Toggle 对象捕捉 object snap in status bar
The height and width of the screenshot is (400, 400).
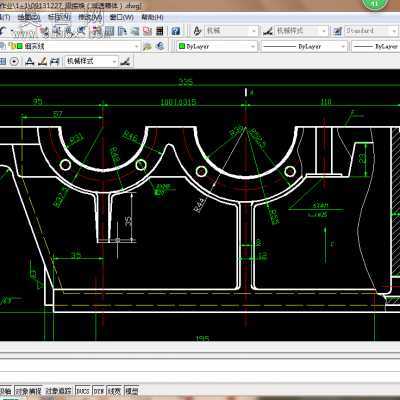29,391
